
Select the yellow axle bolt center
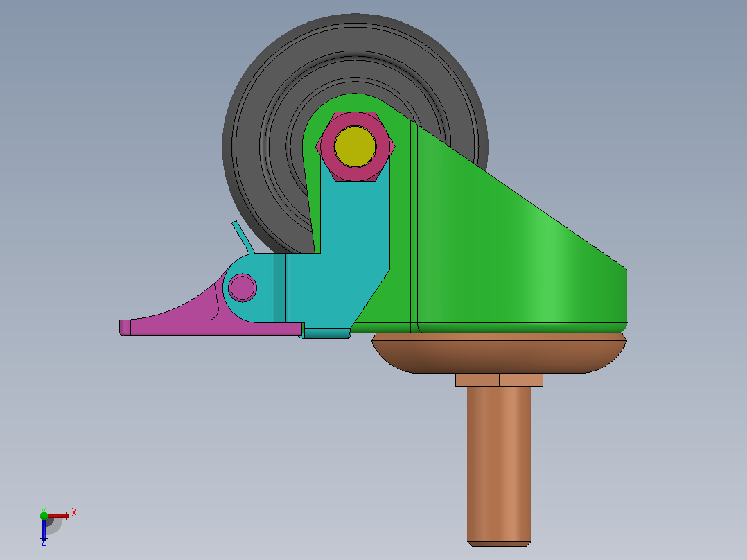coord(355,146)
